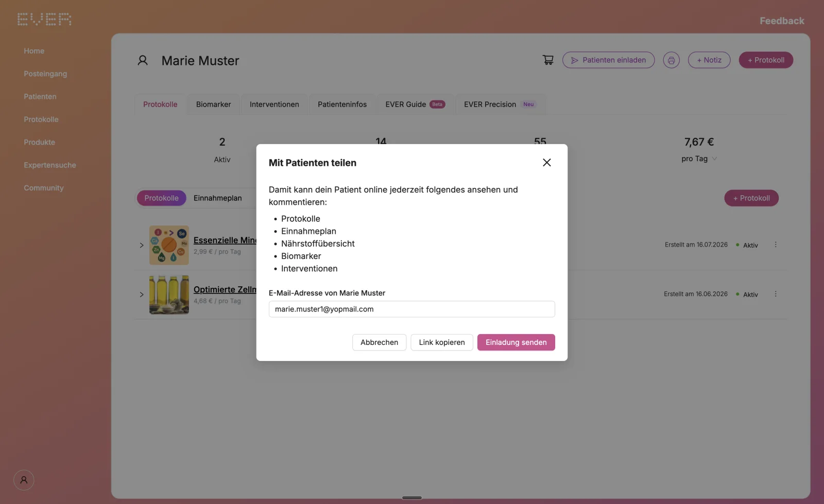This screenshot has width=824, height=504.
Task: Open Feedback link
Action: coord(782,21)
